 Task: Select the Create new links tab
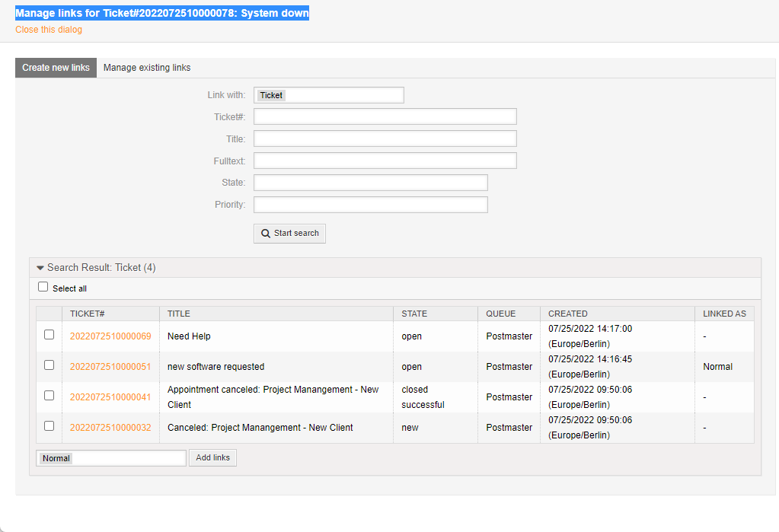click(x=56, y=68)
